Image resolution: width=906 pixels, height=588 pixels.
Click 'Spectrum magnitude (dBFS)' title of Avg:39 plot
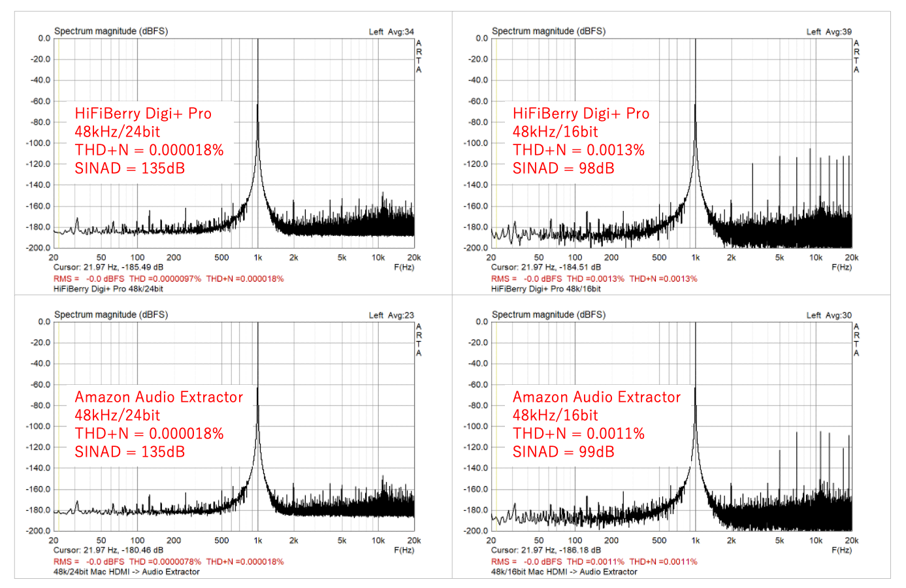click(x=549, y=31)
